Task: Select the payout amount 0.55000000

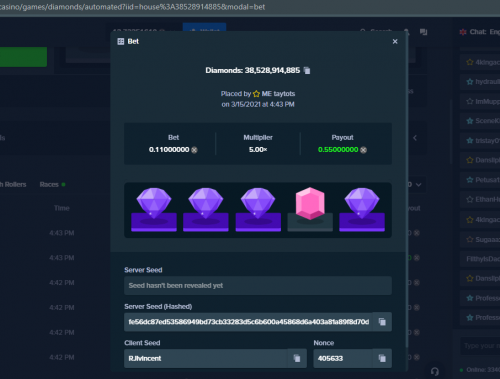Action: click(x=338, y=150)
